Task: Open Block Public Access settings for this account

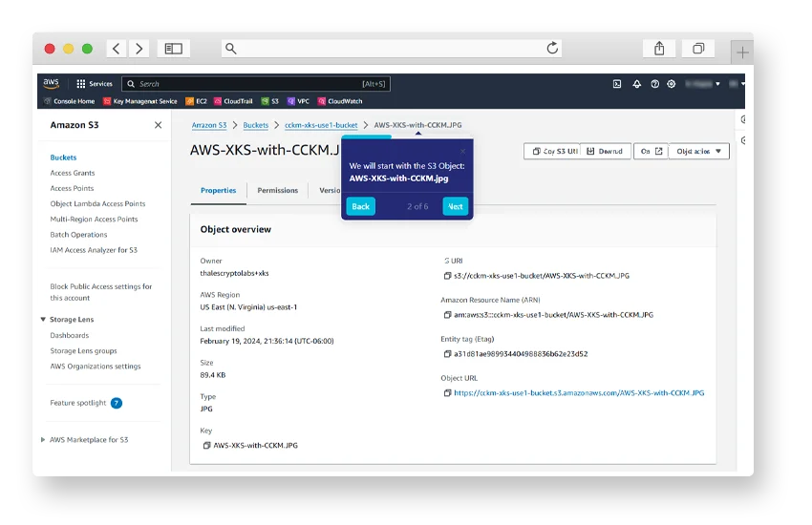Action: point(101,292)
